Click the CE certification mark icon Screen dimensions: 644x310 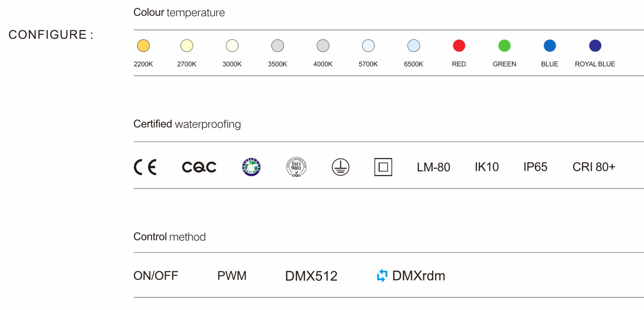tap(145, 167)
